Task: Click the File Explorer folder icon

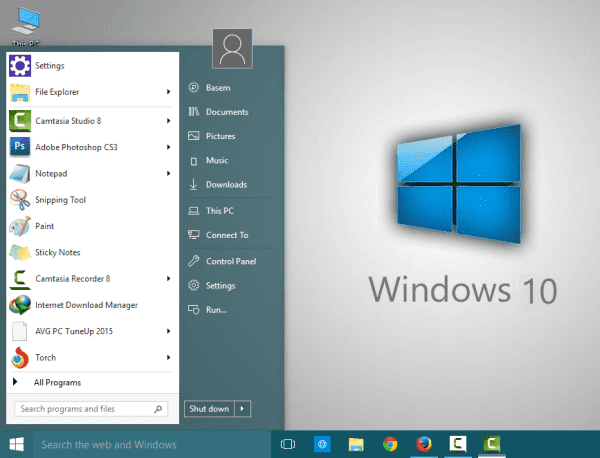Action: click(20, 92)
